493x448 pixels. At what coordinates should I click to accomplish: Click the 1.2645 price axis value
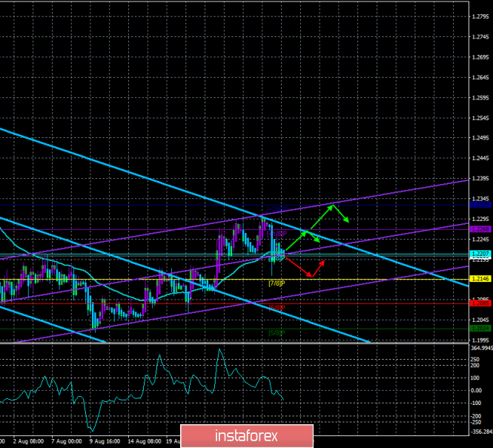click(x=480, y=78)
